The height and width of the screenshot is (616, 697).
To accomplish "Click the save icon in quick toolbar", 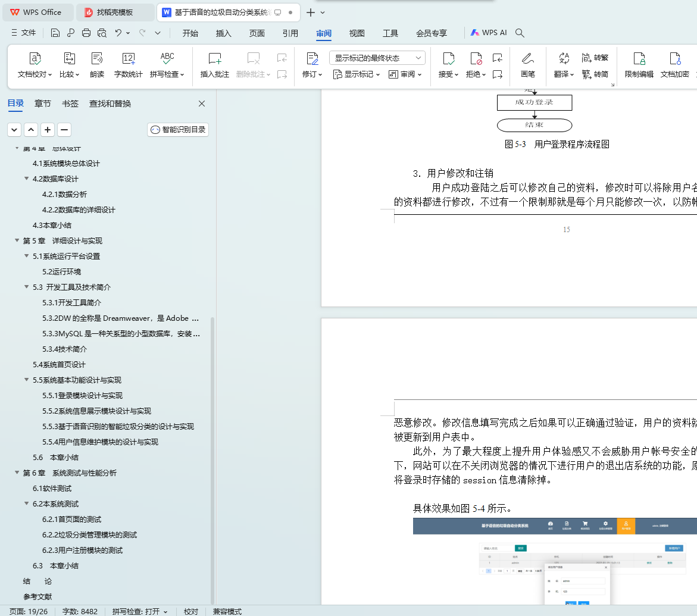I will (x=55, y=33).
